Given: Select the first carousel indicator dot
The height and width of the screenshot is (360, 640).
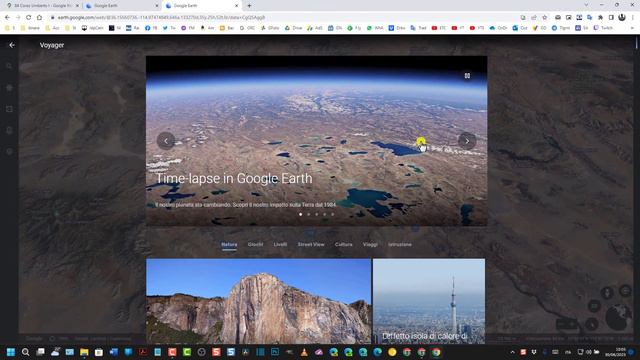Looking at the screenshot, I should pos(301,214).
